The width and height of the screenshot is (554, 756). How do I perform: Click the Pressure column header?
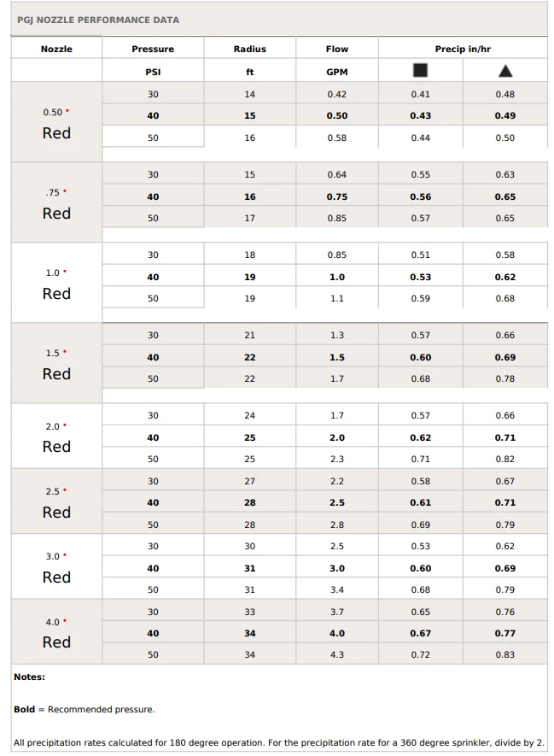tap(153, 49)
